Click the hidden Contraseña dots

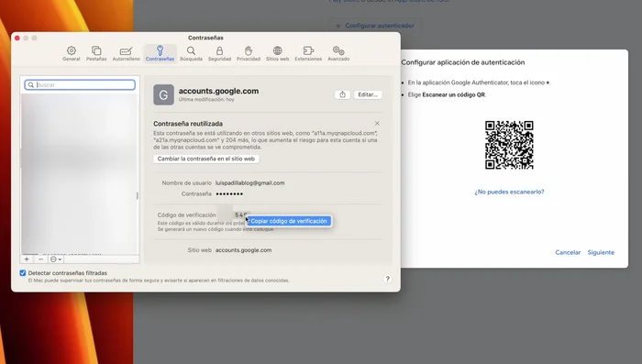tap(229, 193)
